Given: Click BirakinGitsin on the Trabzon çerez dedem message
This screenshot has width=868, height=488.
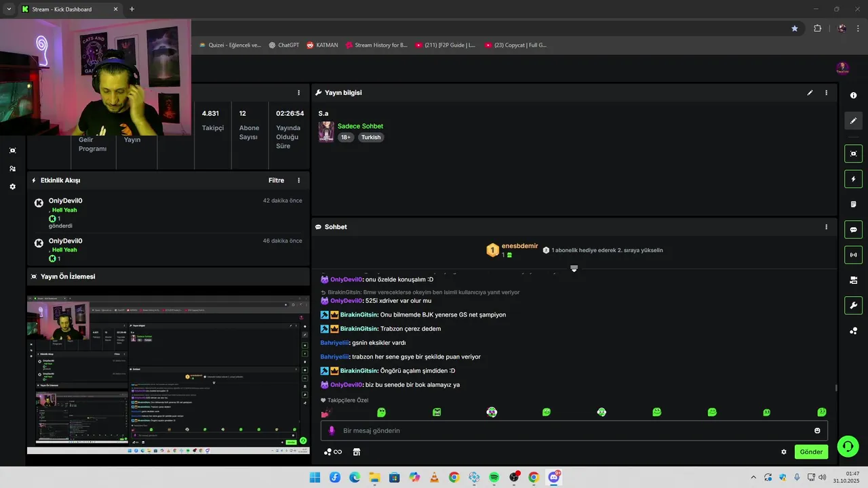Looking at the screenshot, I should (x=359, y=329).
